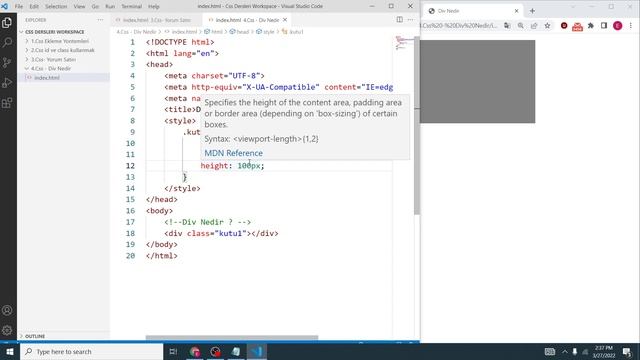Collapse the CSS DERSLERI WORKSPACE section
Image resolution: width=640 pixels, height=360 pixels.
tap(54, 32)
